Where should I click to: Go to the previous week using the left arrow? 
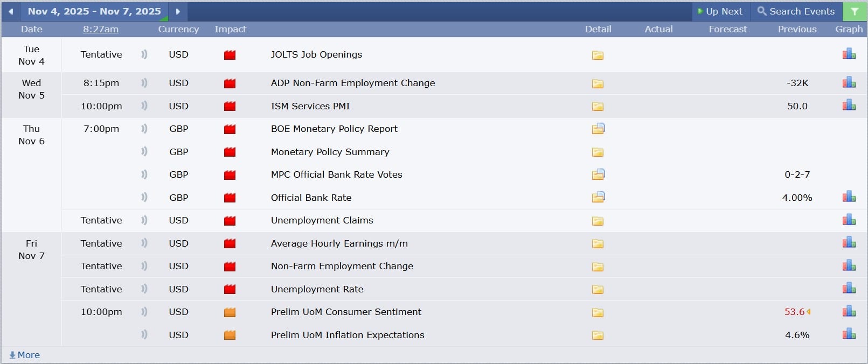[x=10, y=11]
